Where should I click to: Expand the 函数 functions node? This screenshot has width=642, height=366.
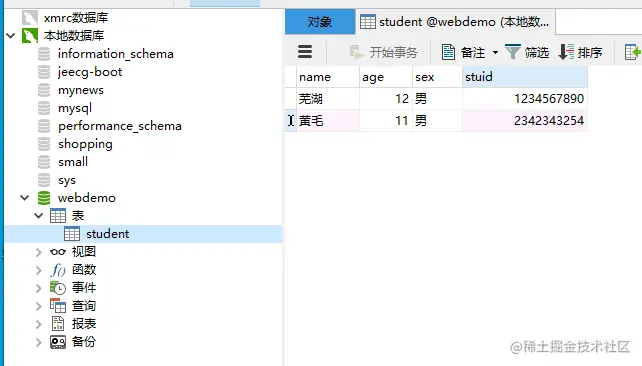click(39, 270)
